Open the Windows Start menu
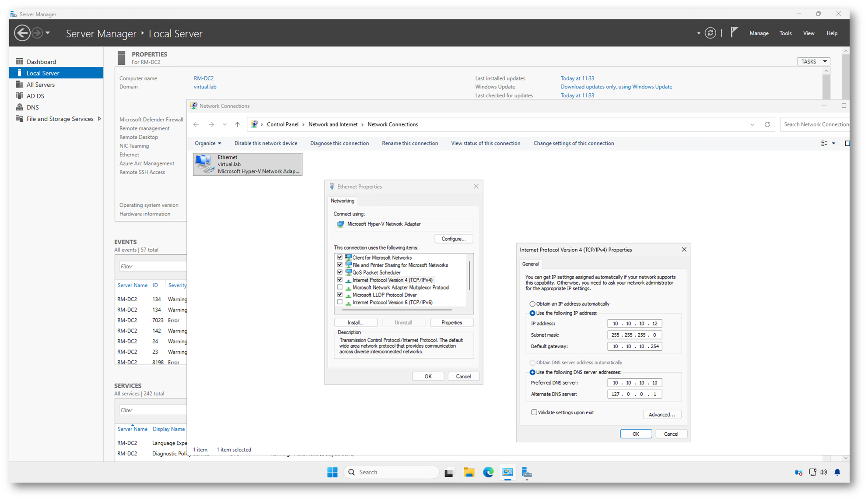 tap(332, 472)
